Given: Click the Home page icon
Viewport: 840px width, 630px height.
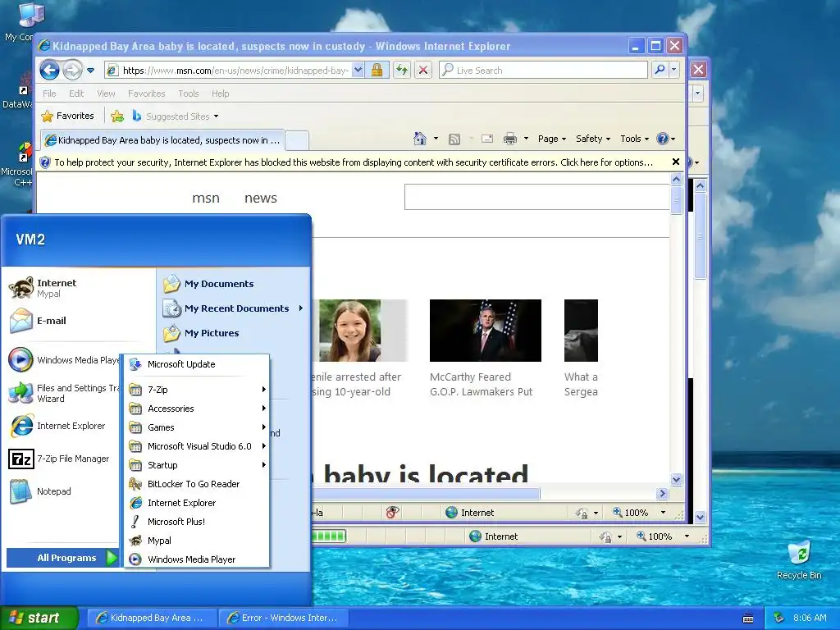Looking at the screenshot, I should pyautogui.click(x=420, y=139).
